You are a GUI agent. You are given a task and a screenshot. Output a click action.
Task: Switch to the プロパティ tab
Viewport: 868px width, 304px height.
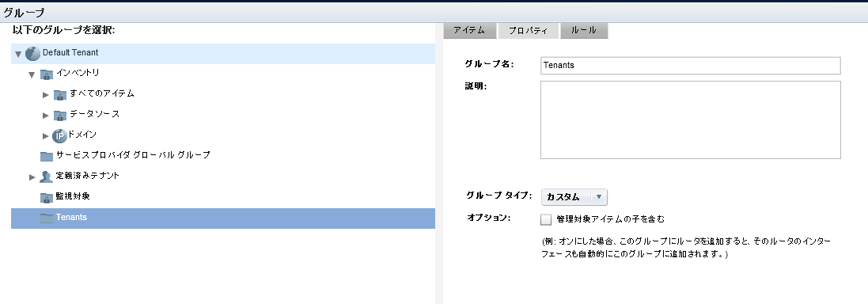[x=528, y=31]
